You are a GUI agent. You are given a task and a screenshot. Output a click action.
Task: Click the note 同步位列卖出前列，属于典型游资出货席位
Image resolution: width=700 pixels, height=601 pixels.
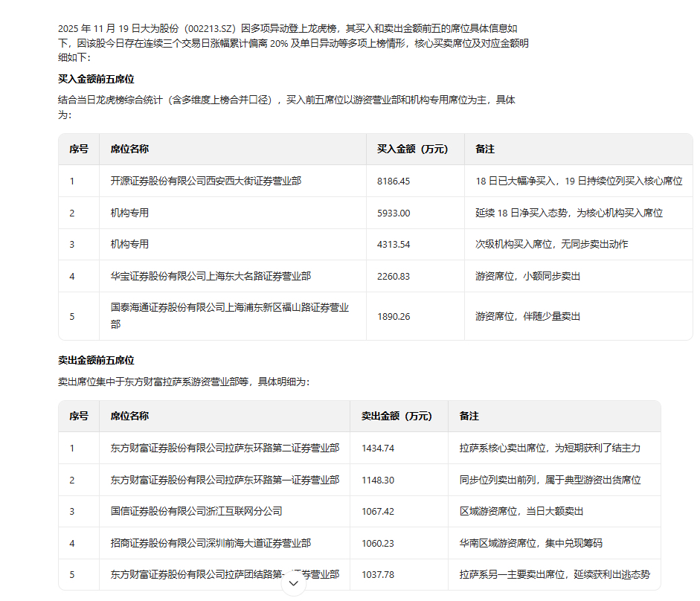pos(550,480)
